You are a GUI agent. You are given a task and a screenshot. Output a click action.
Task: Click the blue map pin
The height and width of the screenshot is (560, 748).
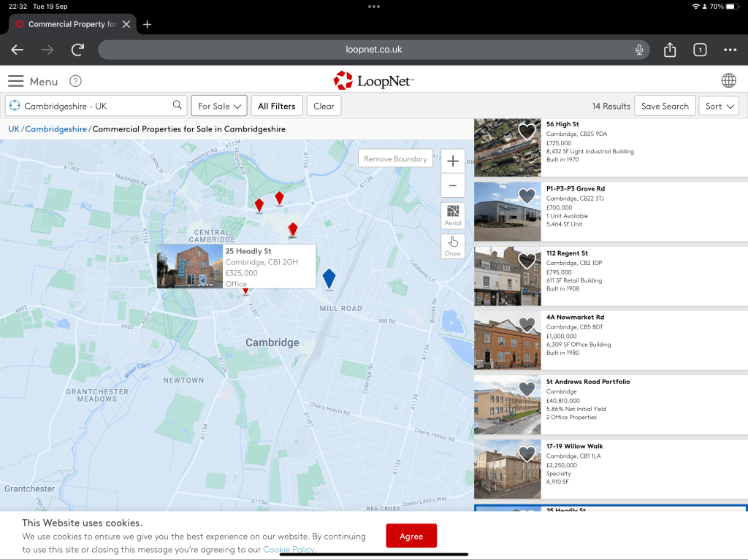click(329, 279)
